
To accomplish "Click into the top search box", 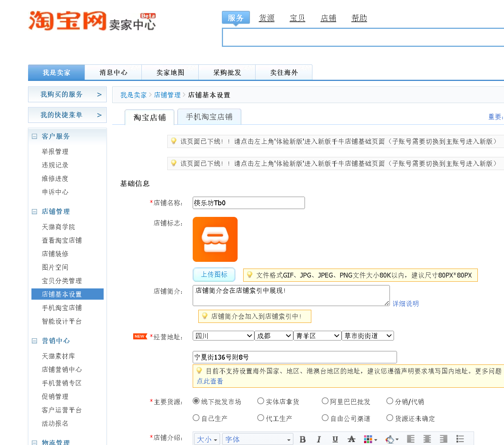I will click(363, 37).
